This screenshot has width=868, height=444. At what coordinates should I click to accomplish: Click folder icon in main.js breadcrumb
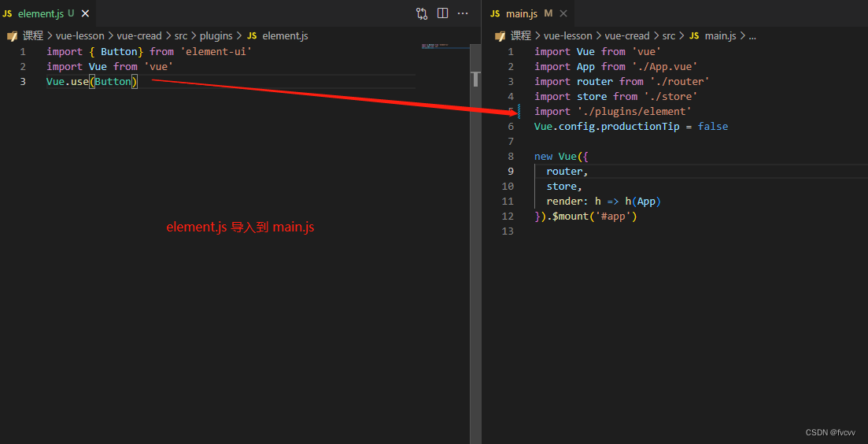pos(500,36)
